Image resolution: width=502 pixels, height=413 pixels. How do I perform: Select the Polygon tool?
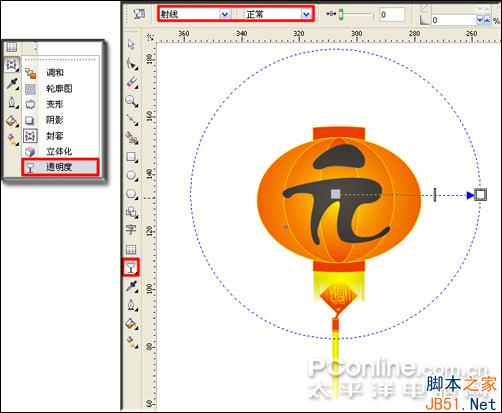tap(132, 194)
